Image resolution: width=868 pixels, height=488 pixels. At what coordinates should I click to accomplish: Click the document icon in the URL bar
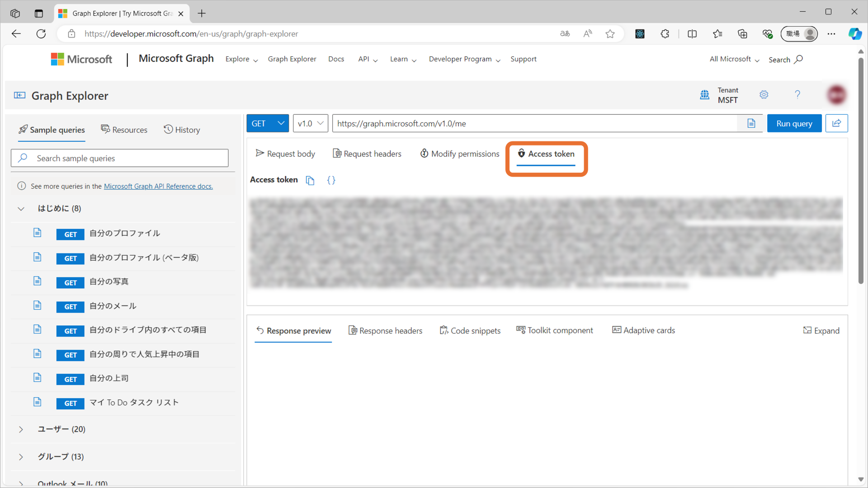point(751,123)
